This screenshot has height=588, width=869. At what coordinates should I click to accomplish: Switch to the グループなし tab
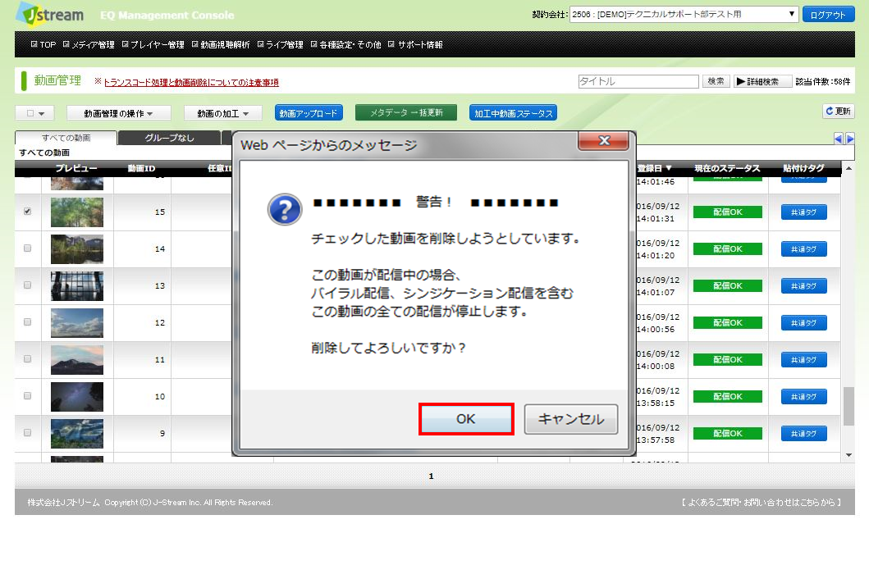click(169, 138)
